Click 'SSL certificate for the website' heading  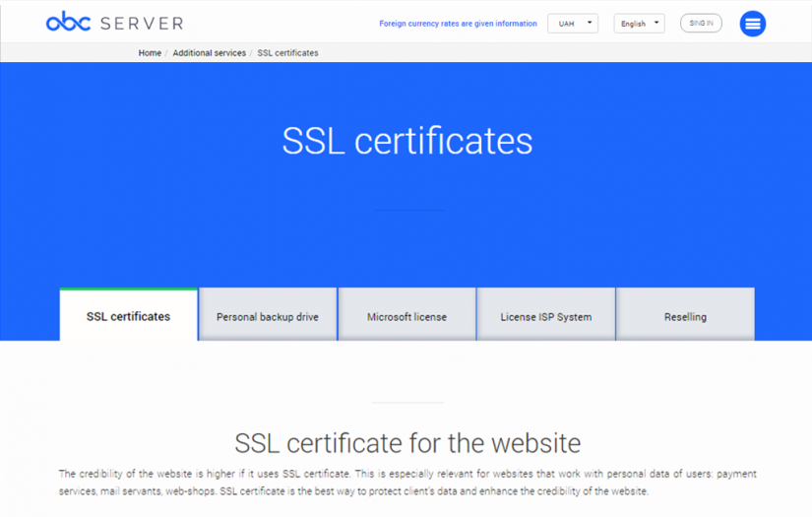pos(407,443)
